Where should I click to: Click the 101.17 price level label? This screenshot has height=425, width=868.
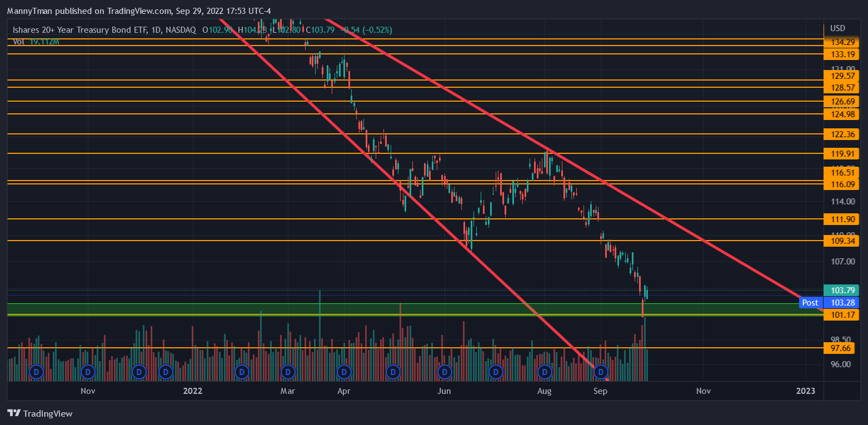(x=841, y=315)
